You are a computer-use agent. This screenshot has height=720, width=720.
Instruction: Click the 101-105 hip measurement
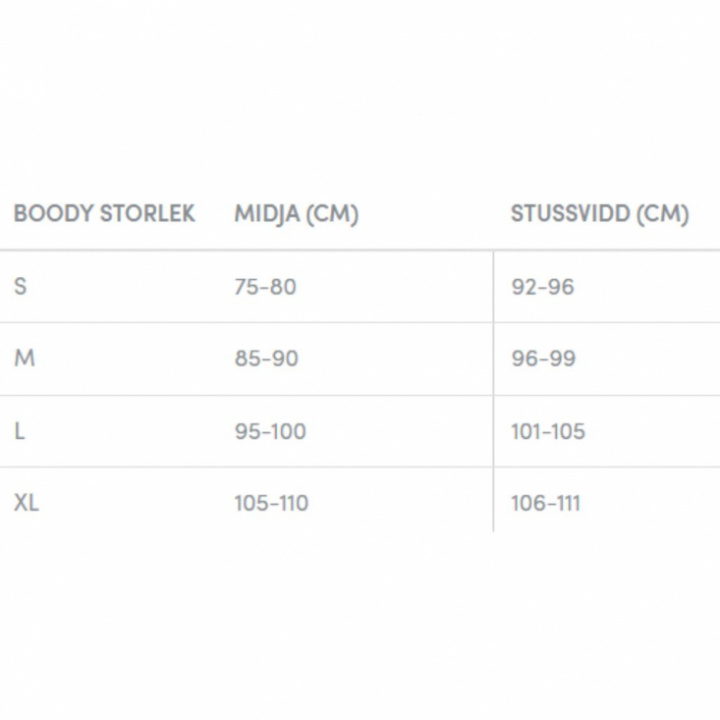coord(548,432)
